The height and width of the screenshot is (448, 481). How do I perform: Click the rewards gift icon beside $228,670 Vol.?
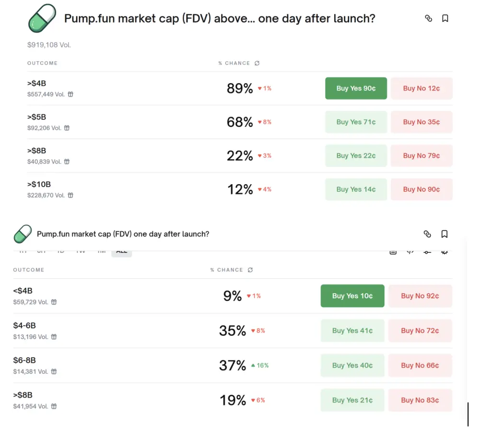[x=70, y=195]
